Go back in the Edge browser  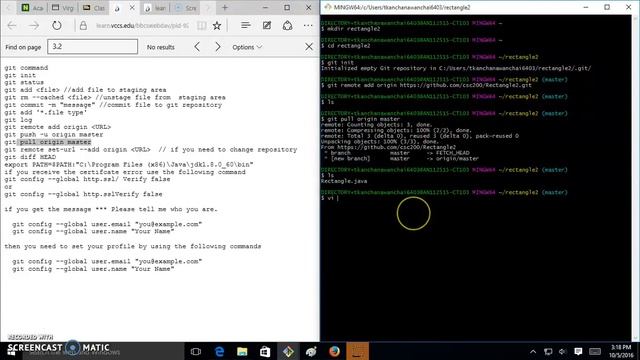11,26
